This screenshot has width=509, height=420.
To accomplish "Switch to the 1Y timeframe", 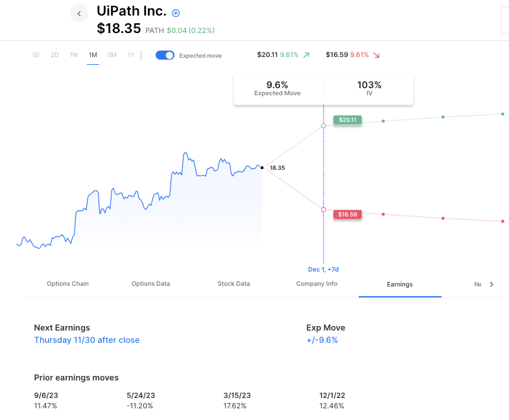I will 131,55.
